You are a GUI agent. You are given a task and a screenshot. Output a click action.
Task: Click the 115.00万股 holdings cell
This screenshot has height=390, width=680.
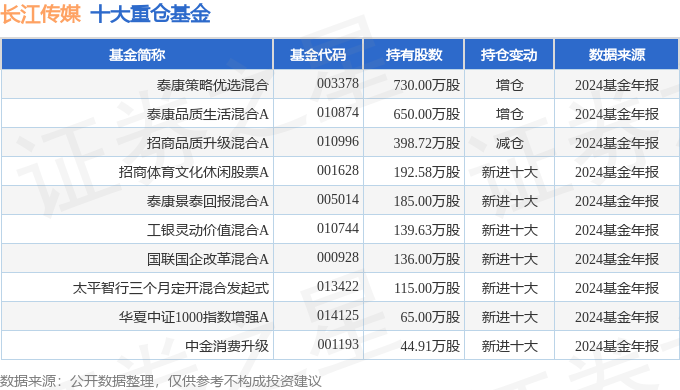pos(427,288)
